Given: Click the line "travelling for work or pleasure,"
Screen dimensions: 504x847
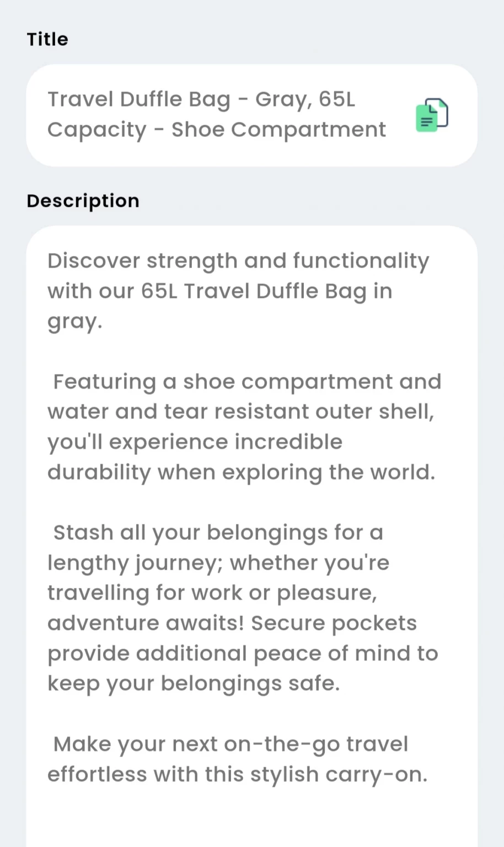Looking at the screenshot, I should 212,593.
